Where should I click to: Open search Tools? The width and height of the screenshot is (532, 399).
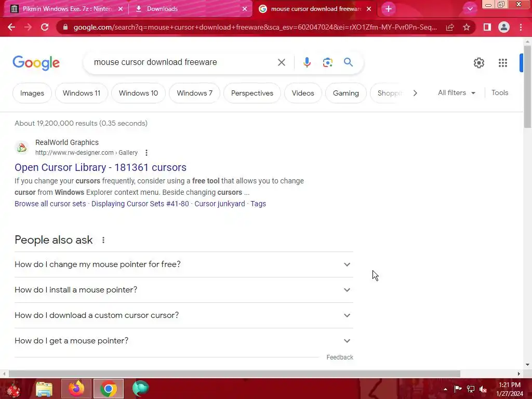point(500,92)
